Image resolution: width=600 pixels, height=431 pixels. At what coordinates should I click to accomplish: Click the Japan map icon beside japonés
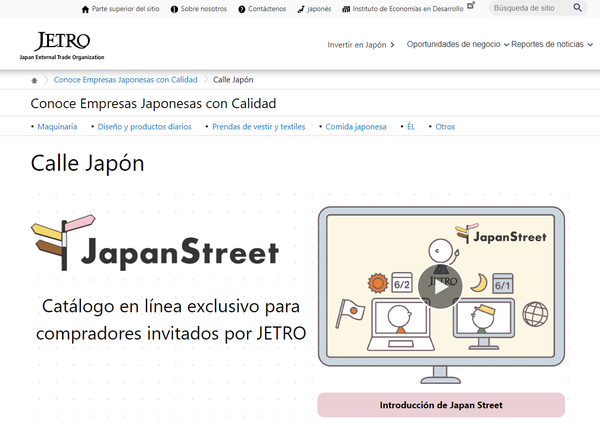click(x=301, y=9)
